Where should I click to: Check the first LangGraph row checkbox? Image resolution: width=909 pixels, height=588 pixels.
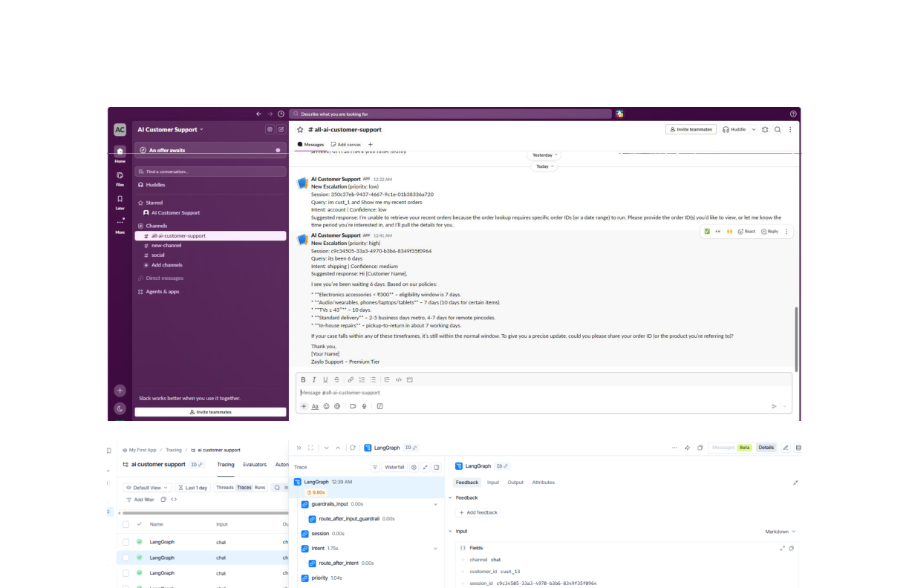[126, 542]
